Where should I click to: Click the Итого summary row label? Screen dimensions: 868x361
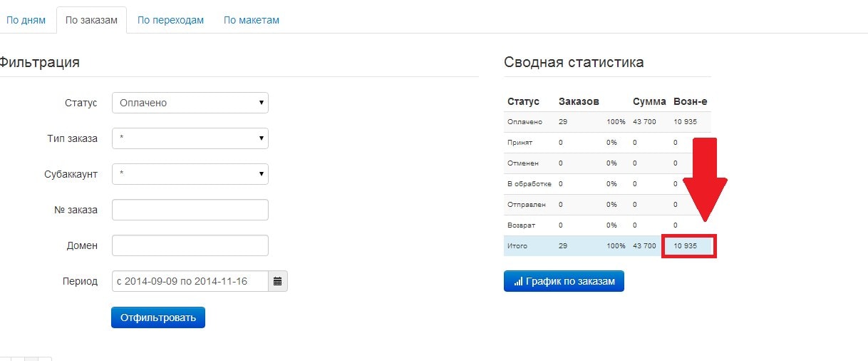pyautogui.click(x=517, y=246)
